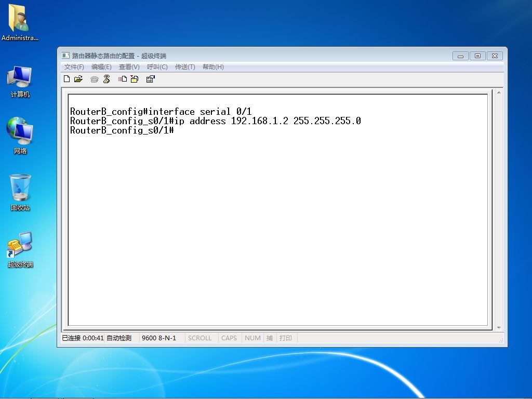Minimize the 超级终端 window
This screenshot has width=532, height=399.
point(460,56)
